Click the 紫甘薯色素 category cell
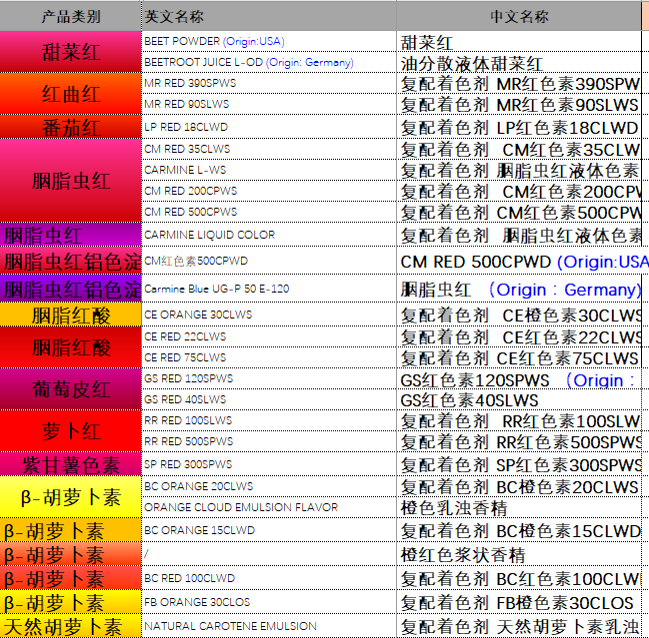The height and width of the screenshot is (638, 649). pyautogui.click(x=70, y=464)
